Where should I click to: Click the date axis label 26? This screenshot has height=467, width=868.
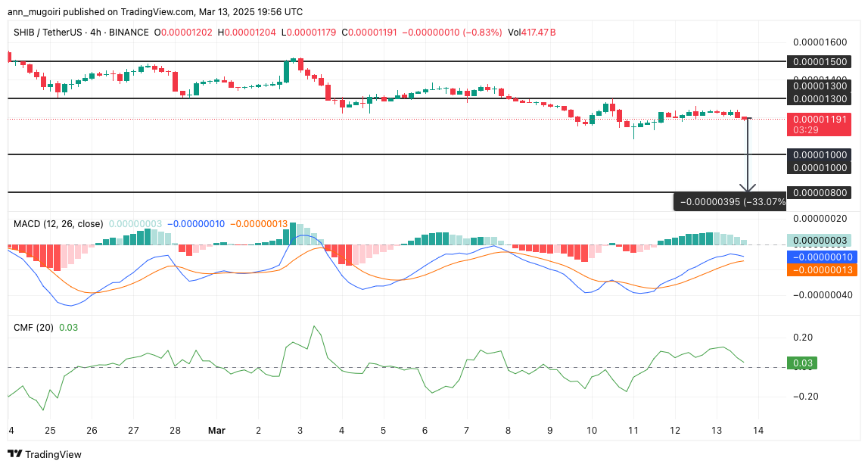click(92, 431)
